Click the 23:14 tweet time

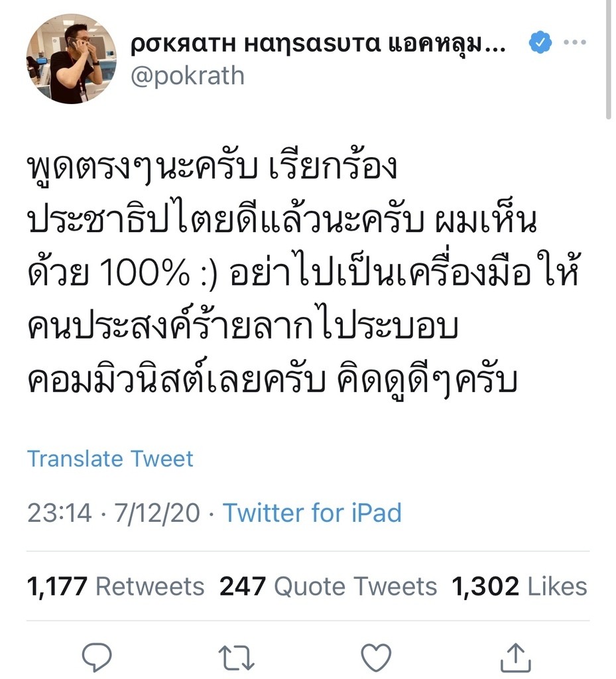click(x=60, y=513)
